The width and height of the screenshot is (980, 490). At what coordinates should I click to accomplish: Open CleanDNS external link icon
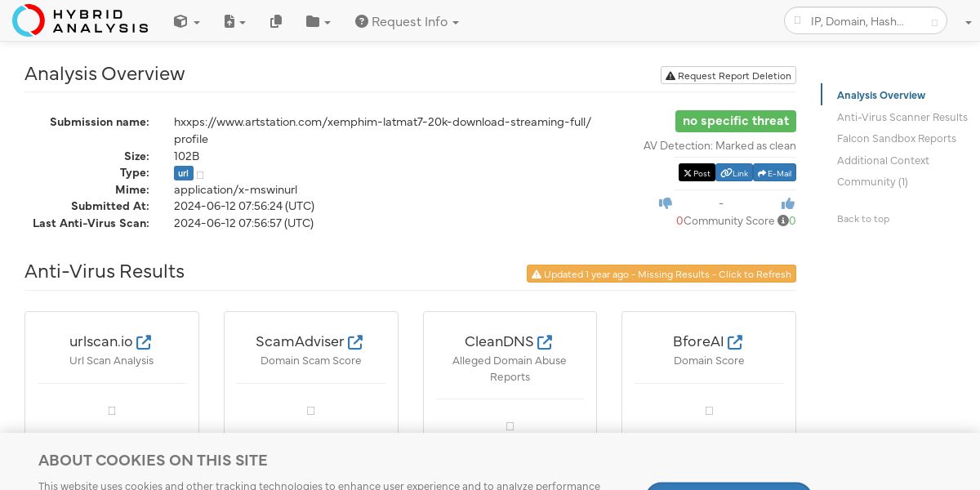[x=545, y=342]
